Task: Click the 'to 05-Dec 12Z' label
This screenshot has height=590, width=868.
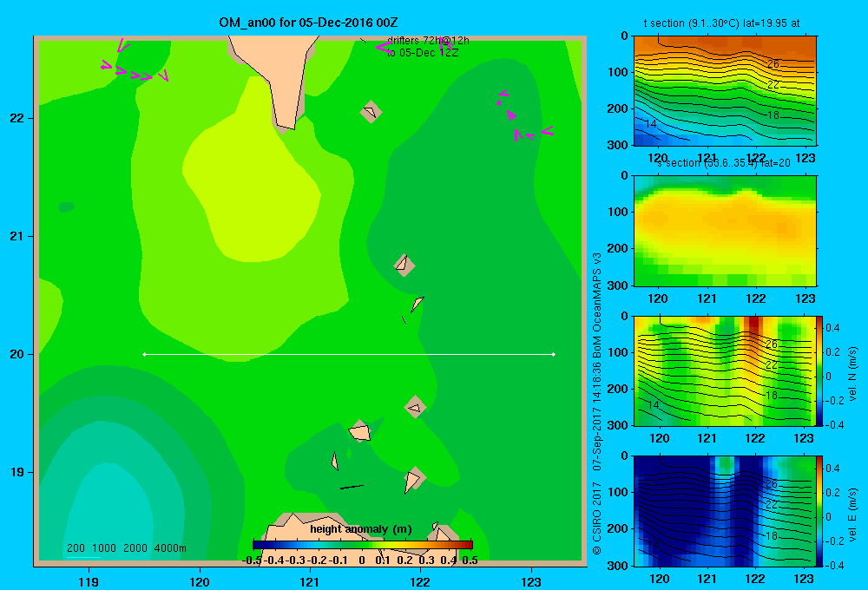Action: tap(423, 53)
